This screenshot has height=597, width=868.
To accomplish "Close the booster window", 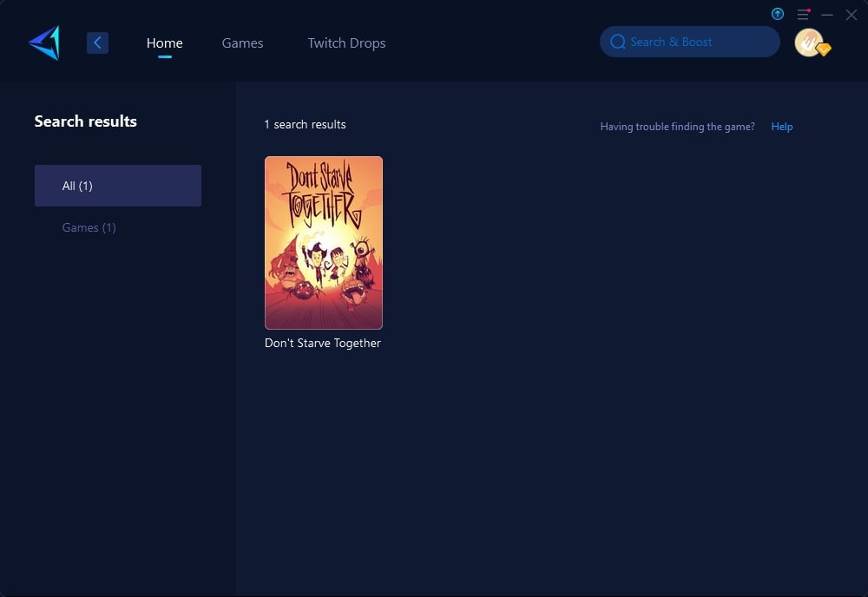I will pyautogui.click(x=851, y=15).
